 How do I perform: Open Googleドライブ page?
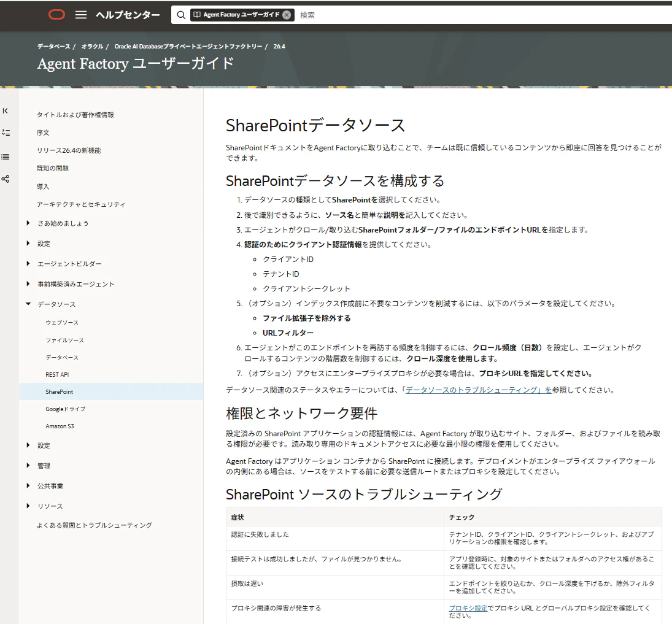(65, 409)
